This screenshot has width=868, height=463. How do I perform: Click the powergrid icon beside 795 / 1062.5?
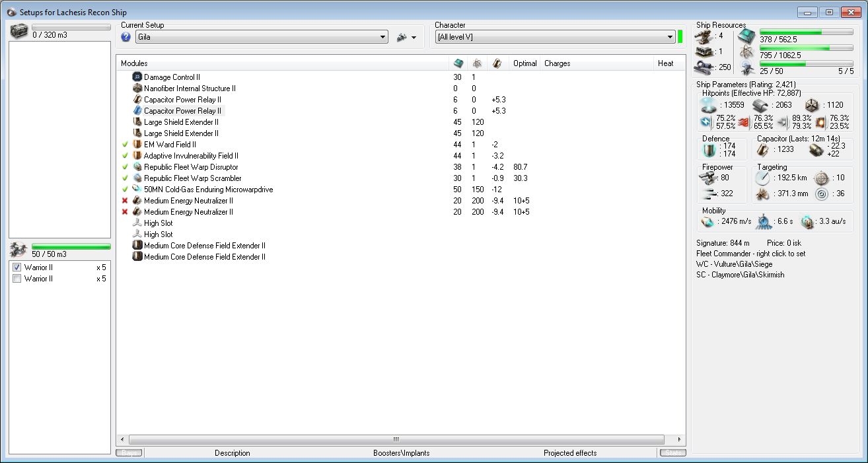click(746, 52)
